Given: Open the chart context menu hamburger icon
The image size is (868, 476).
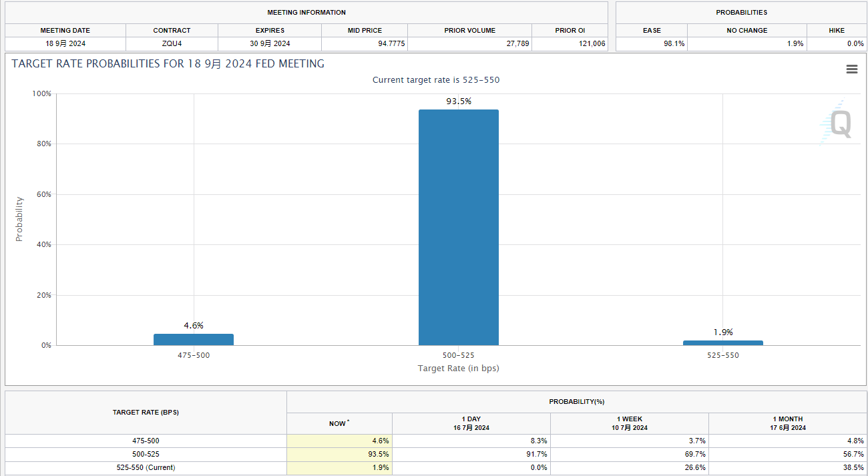Looking at the screenshot, I should click(851, 69).
